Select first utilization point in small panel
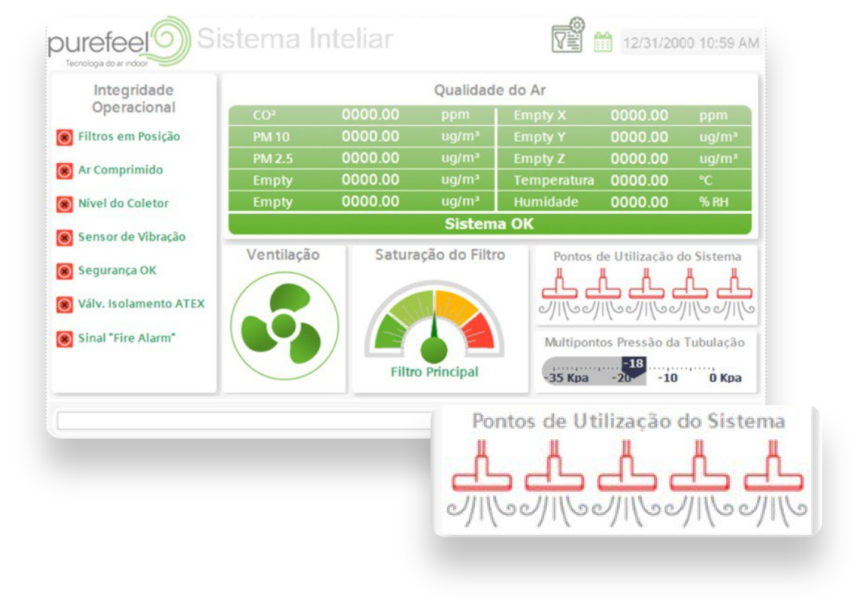This screenshot has width=868, height=613. [x=559, y=291]
